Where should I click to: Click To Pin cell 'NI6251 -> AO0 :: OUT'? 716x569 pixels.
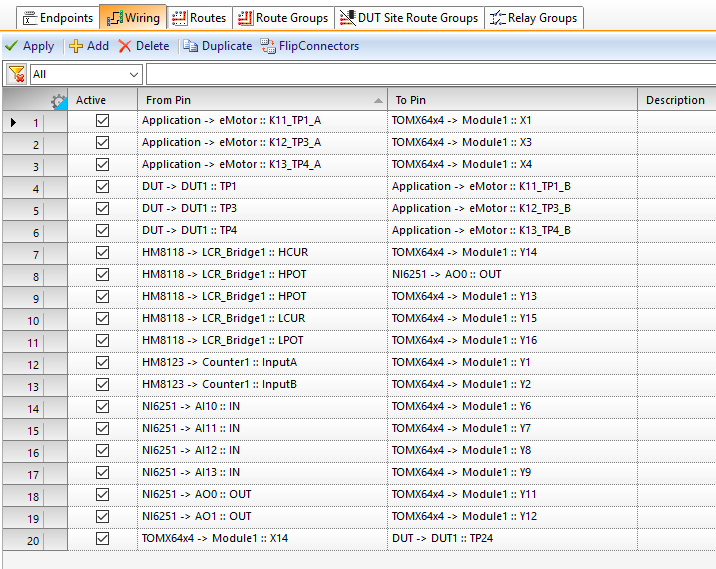click(512, 274)
